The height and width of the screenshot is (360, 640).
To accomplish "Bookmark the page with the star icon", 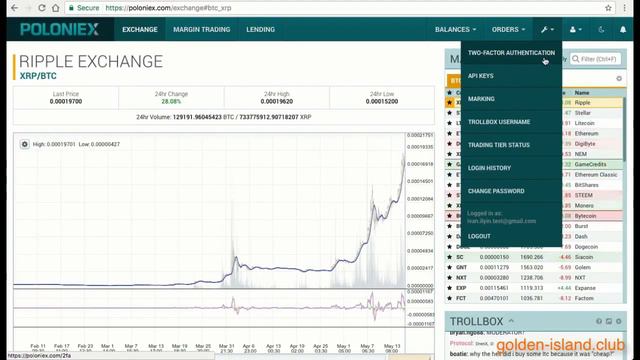I will (608, 8).
